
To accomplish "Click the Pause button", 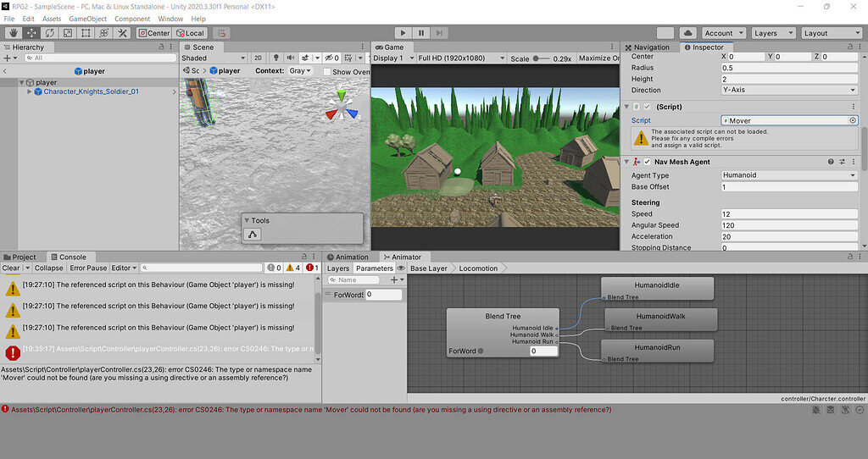I will tap(420, 33).
